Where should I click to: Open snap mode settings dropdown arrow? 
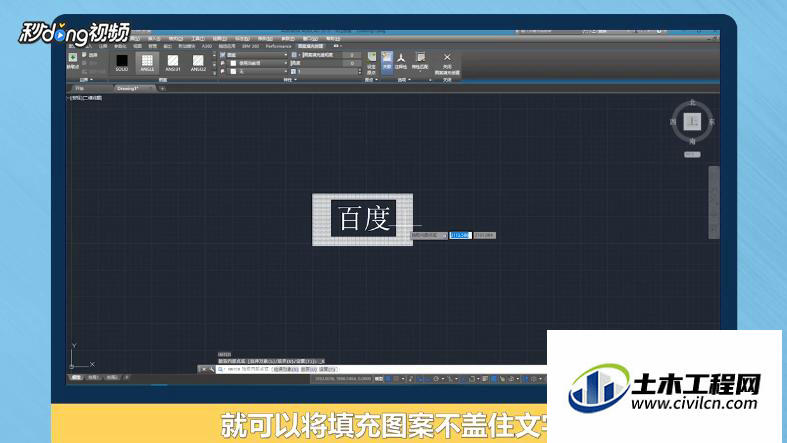403,379
